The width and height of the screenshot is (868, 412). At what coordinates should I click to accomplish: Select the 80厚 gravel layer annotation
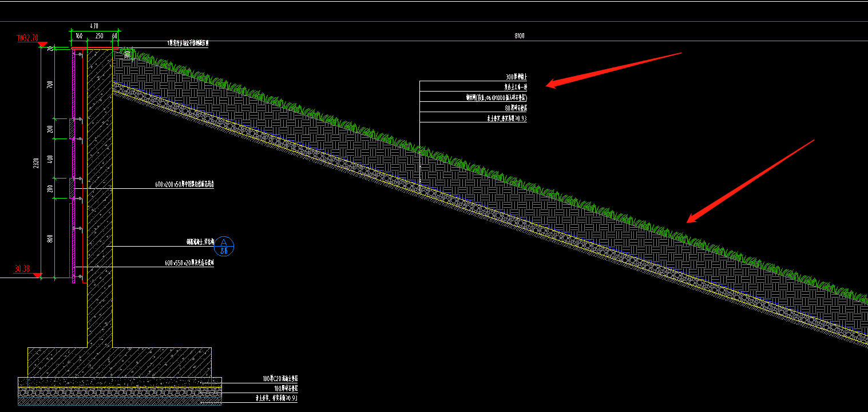515,108
